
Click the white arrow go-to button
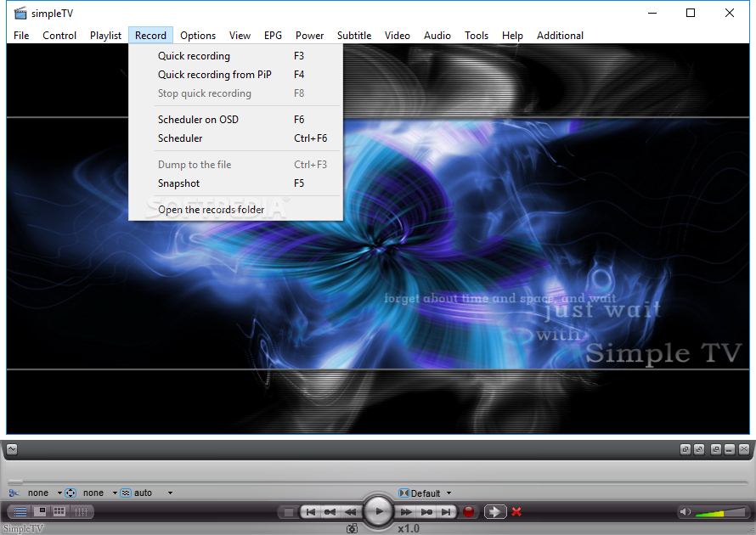point(495,512)
